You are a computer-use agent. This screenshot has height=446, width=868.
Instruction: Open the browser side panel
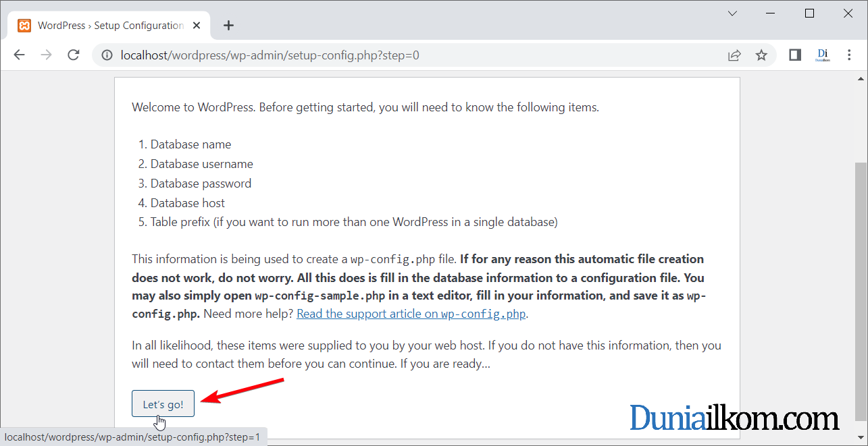[795, 55]
